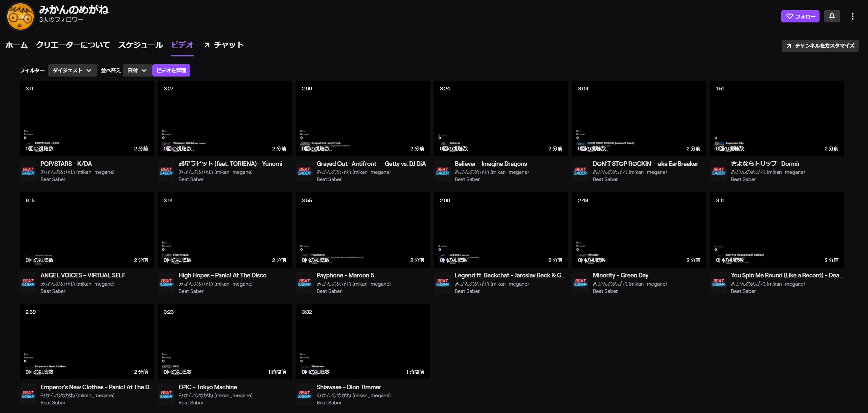Click the みかんのめがね channel name heading
Image resolution: width=868 pixels, height=413 pixels.
74,10
